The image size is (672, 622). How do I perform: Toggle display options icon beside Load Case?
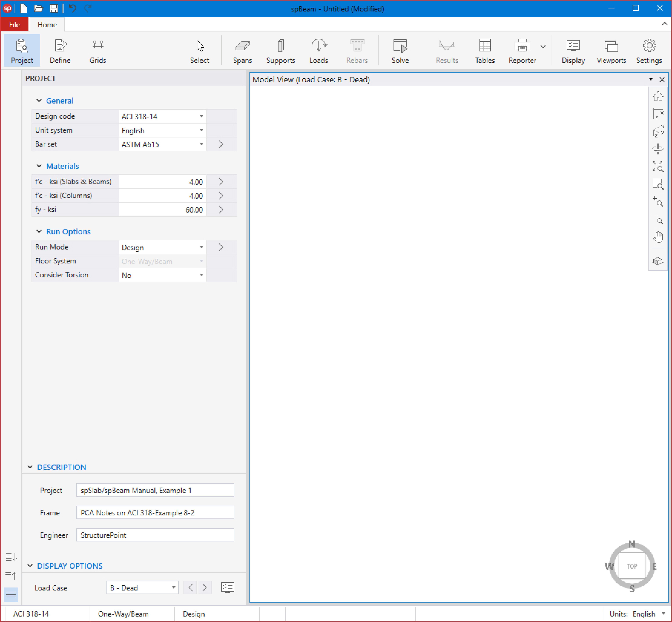[228, 587]
